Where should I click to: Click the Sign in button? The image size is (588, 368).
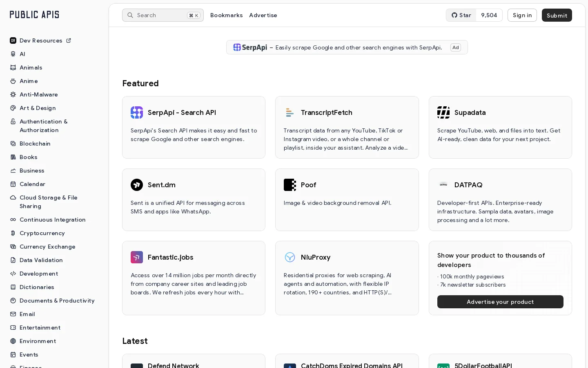tap(522, 15)
